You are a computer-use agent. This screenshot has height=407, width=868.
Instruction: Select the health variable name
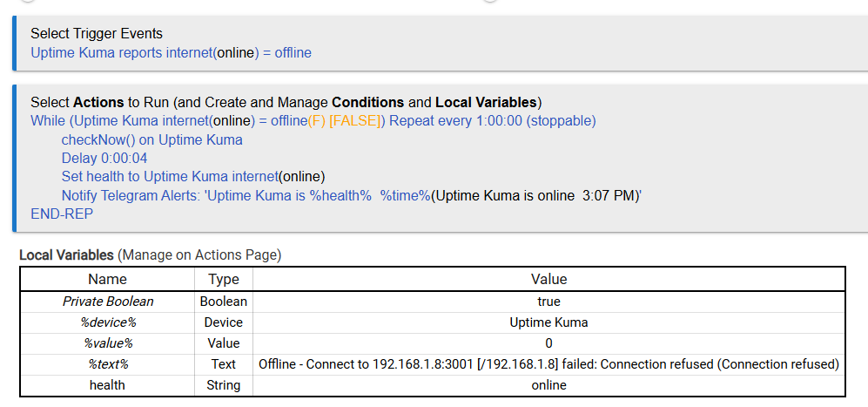(108, 385)
